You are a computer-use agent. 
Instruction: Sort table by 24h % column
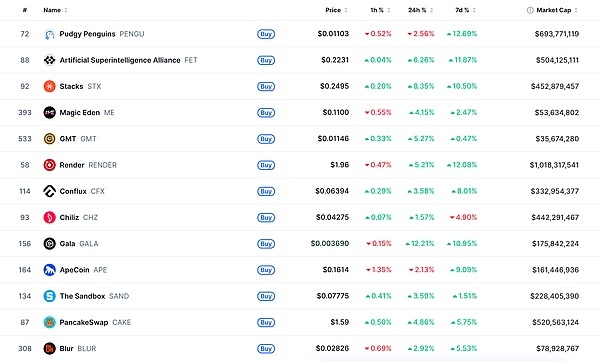pos(420,10)
